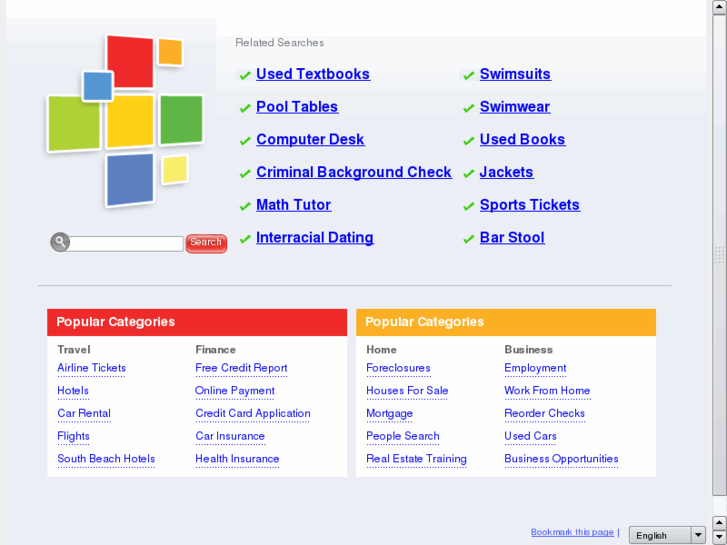Viewport: 727px width, 545px height.
Task: Open Real Estate Training link
Action: pos(416,459)
